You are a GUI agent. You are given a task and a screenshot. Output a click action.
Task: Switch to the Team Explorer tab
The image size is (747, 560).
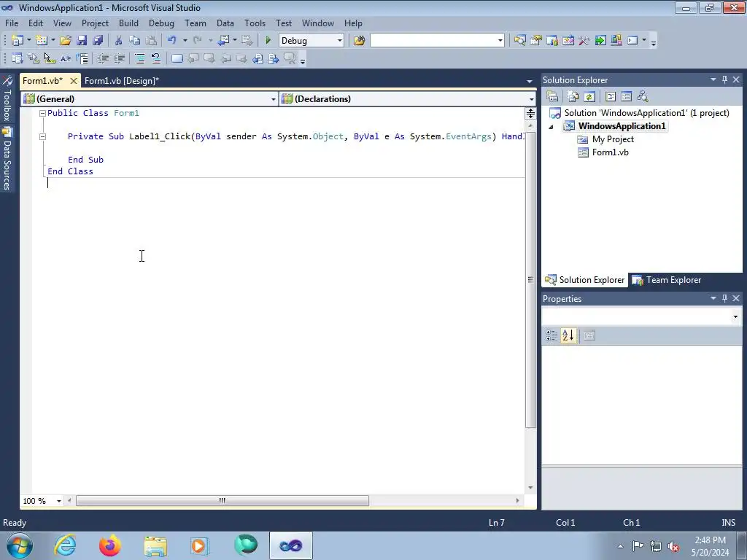coord(667,280)
